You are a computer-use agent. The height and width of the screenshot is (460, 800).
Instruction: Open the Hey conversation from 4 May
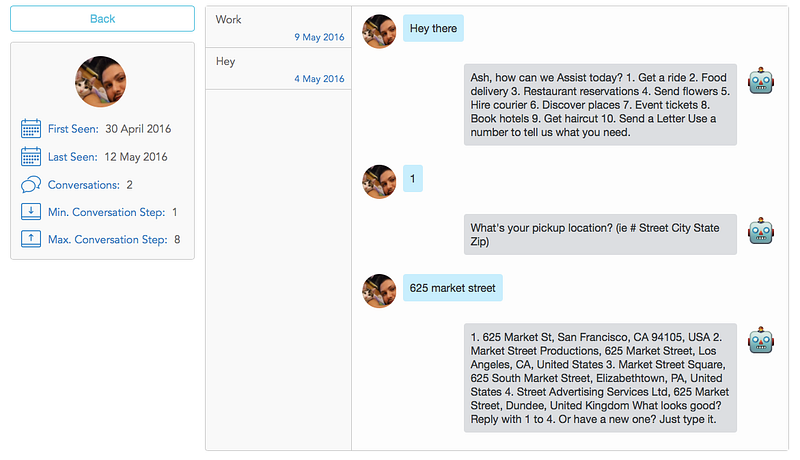coord(278,69)
